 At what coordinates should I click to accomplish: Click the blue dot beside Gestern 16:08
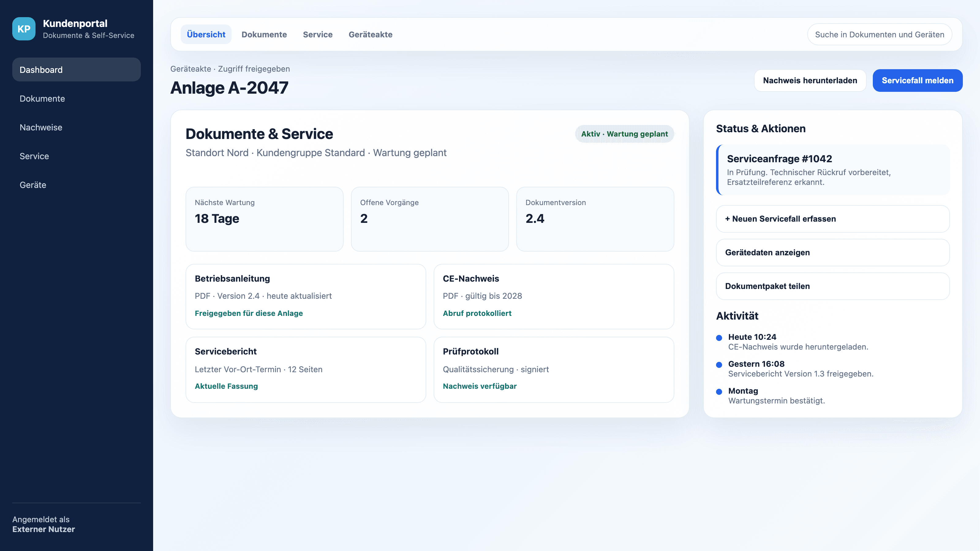[x=719, y=365]
